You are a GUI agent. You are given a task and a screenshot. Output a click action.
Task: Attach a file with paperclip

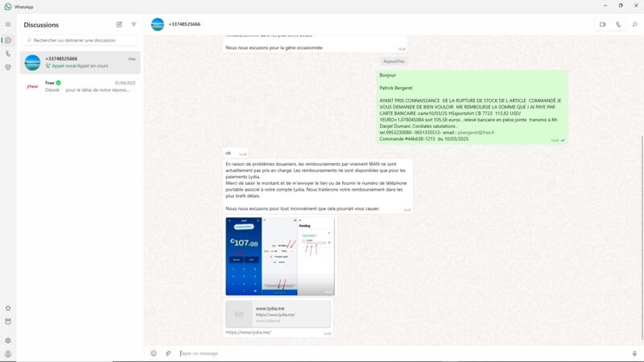pyautogui.click(x=168, y=353)
